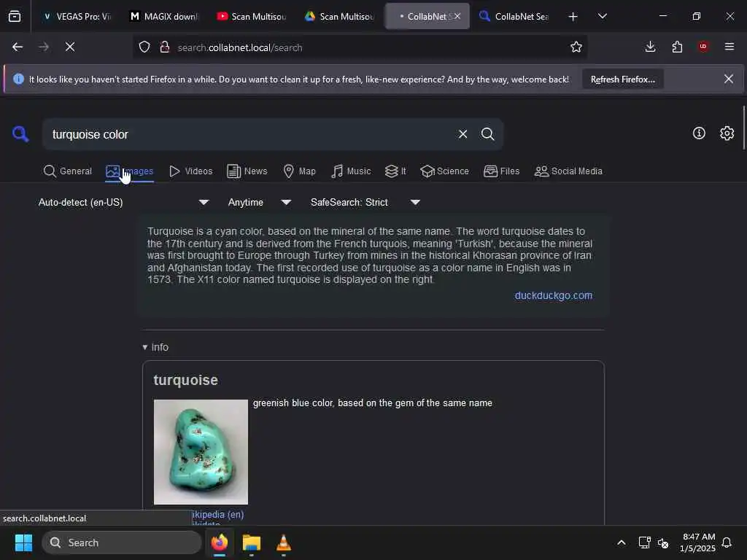Viewport: 747px width, 560px height.
Task: Close the active CollabNet tab
Action: [457, 16]
